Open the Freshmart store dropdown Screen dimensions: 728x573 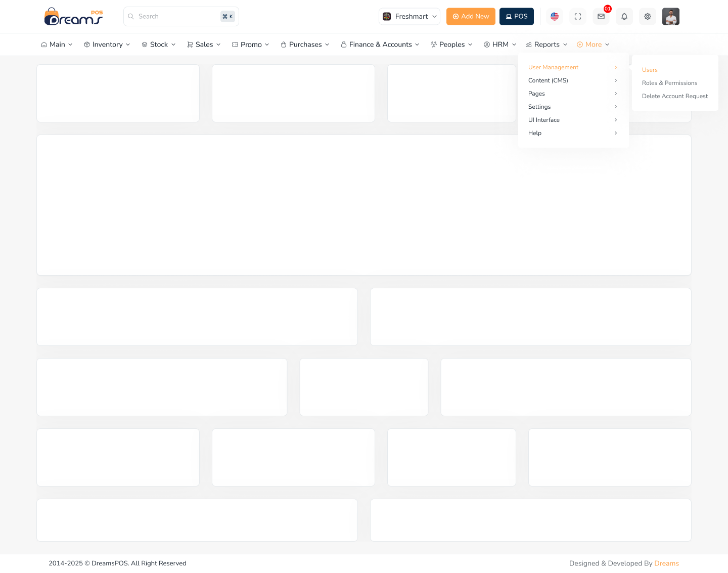(x=409, y=16)
